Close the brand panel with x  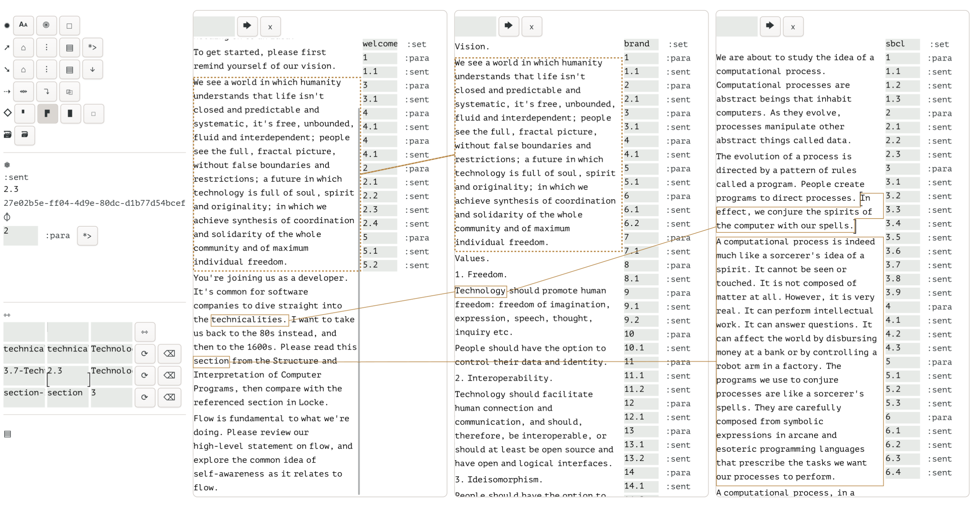tap(532, 27)
